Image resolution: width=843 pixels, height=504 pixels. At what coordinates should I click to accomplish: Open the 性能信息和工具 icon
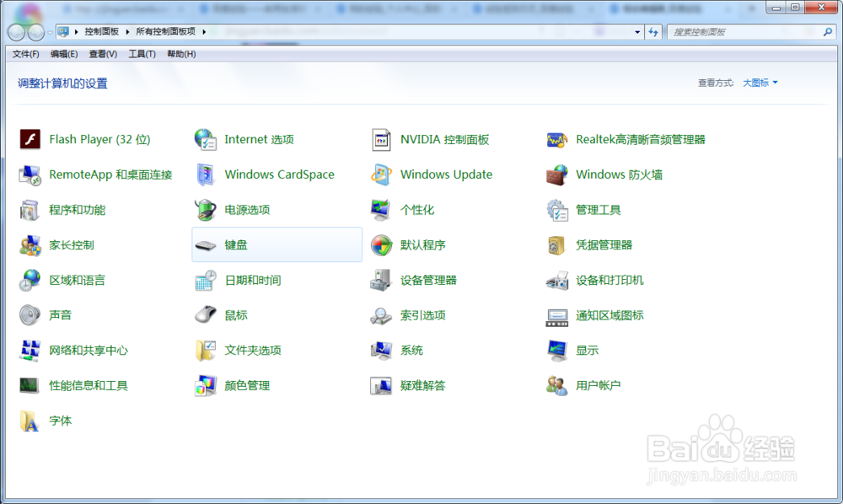point(29,385)
